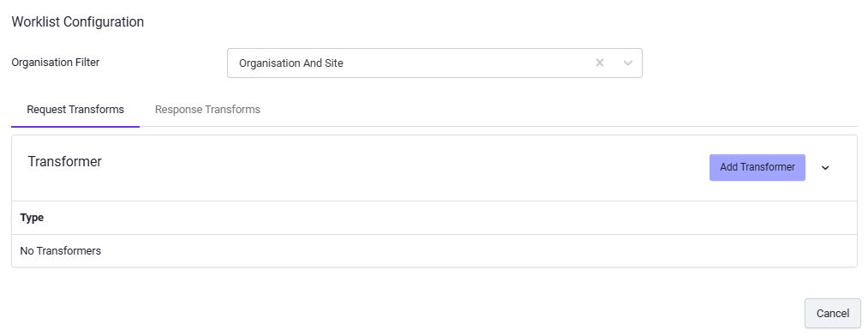The image size is (868, 336).
Task: Click the Worklist Configuration title
Action: [77, 22]
